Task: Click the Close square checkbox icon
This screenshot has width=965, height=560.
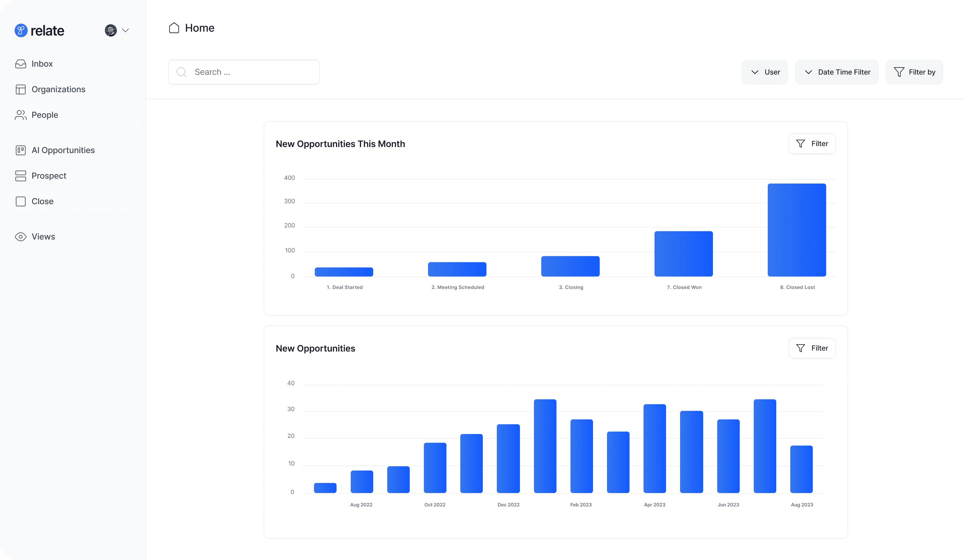Action: [x=21, y=201]
